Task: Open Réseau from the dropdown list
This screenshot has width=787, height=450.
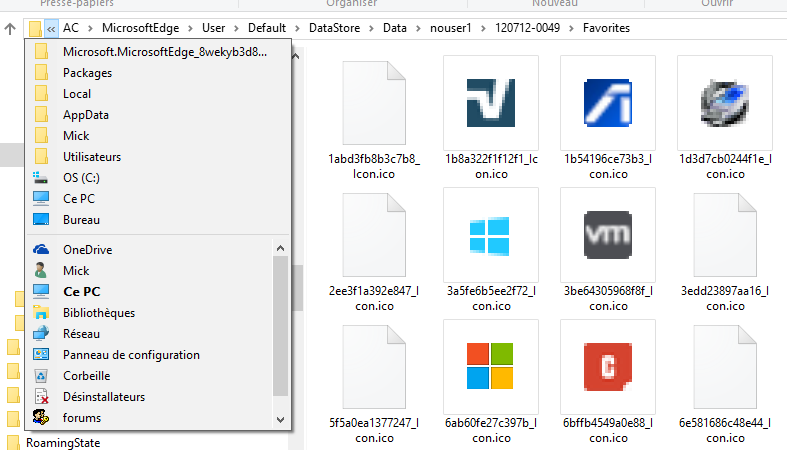Action: point(150,334)
